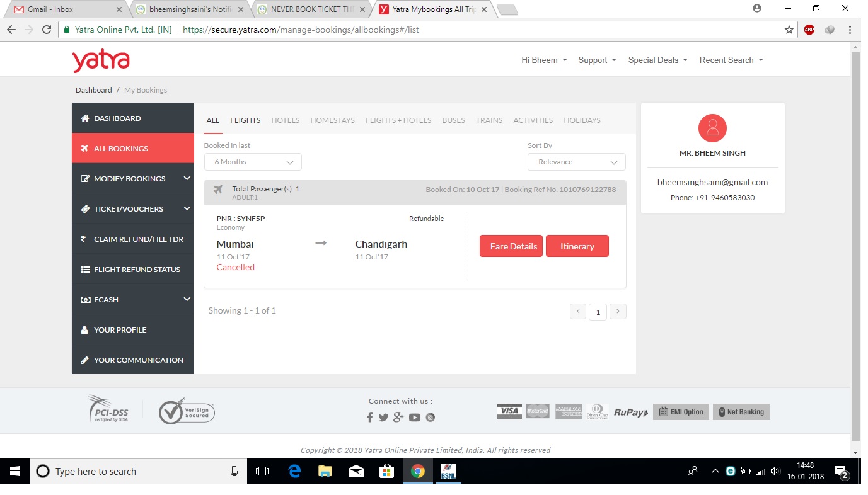The height and width of the screenshot is (495, 868).
Task: Click the eCash money icon
Action: (85, 300)
